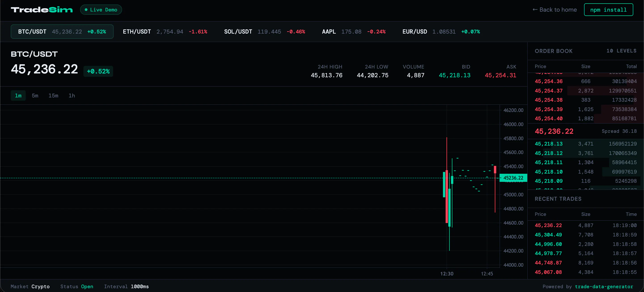The image size is (644, 292).
Task: Click the Spread 36.18 label
Action: (x=619, y=131)
